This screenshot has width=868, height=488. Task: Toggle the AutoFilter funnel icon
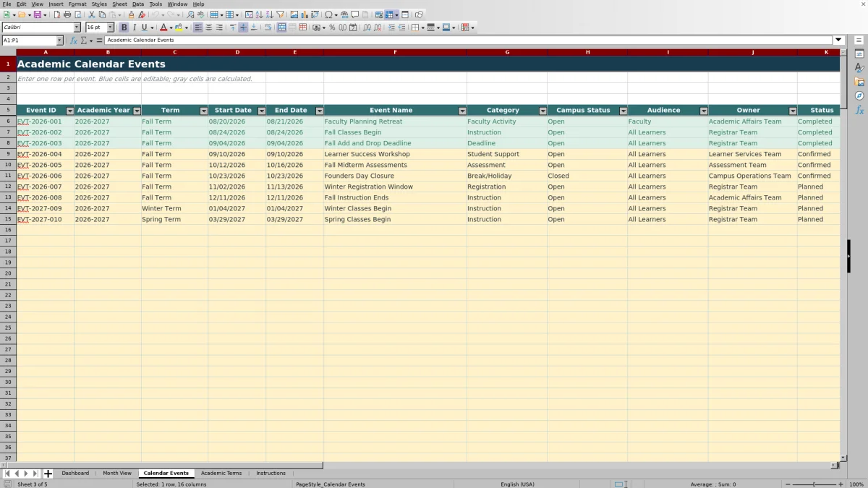pyautogui.click(x=280, y=14)
